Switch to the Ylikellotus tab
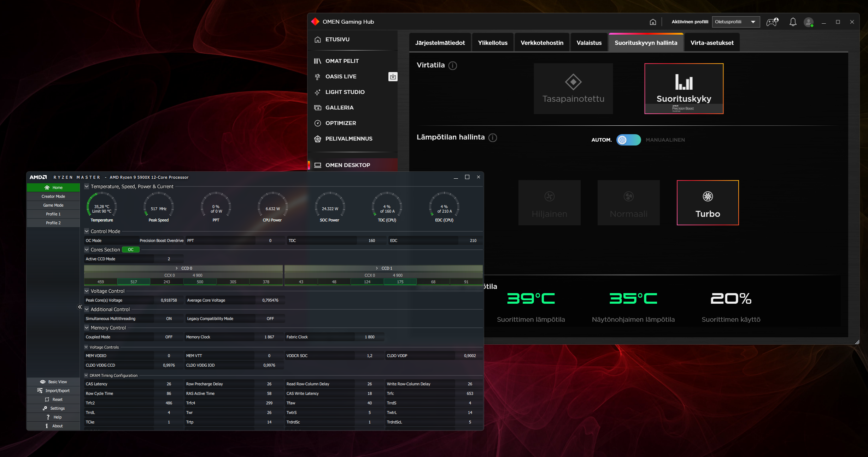The height and width of the screenshot is (457, 868). coord(492,42)
